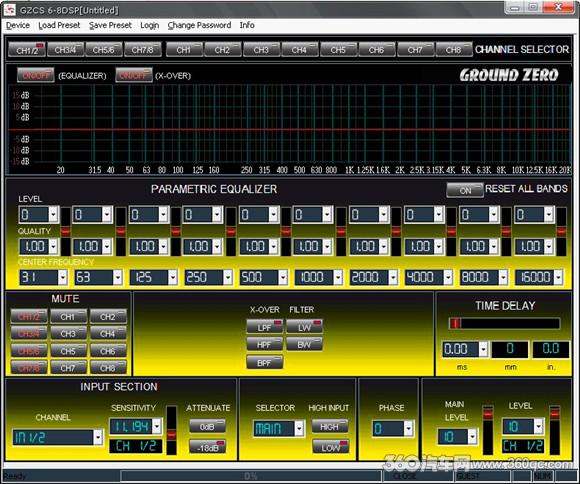Click the 16000 Hz band level slider
This screenshot has width=580, height=484.
point(561,232)
